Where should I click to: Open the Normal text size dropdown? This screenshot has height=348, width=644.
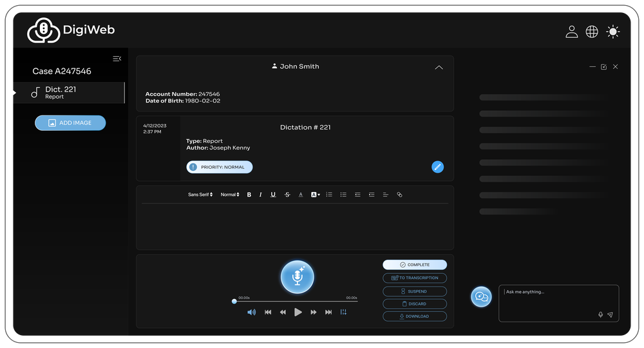pyautogui.click(x=230, y=195)
